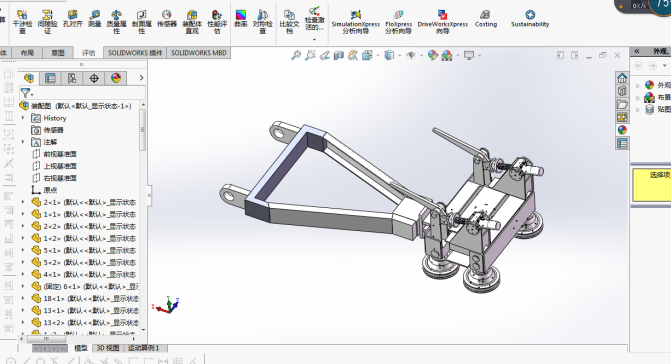
Task: Expand the Check Active Document dropdown arrow
Action: [x=315, y=39]
